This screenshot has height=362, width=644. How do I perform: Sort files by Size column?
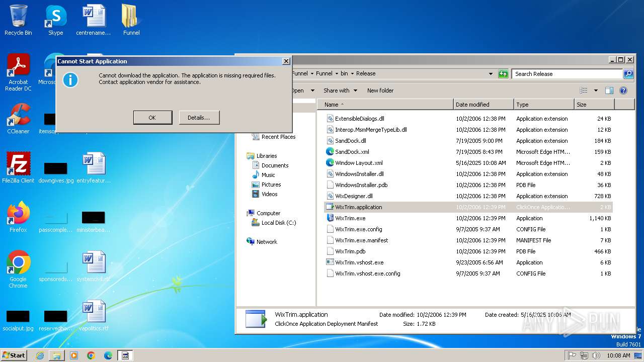(594, 105)
